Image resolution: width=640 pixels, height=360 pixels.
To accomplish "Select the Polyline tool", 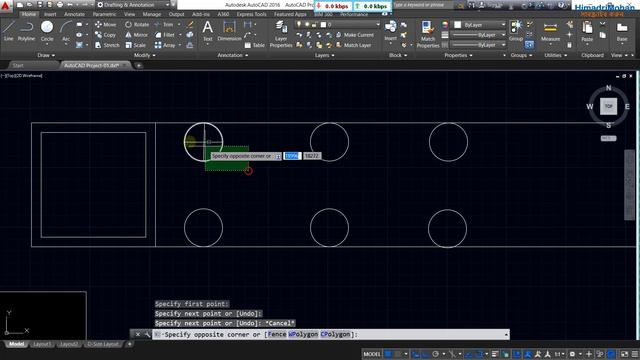I will point(26,31).
